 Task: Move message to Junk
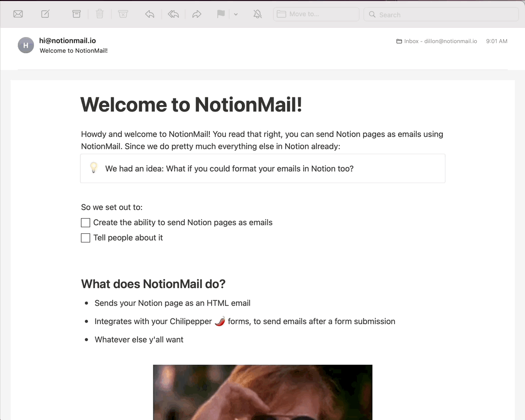coord(123,14)
